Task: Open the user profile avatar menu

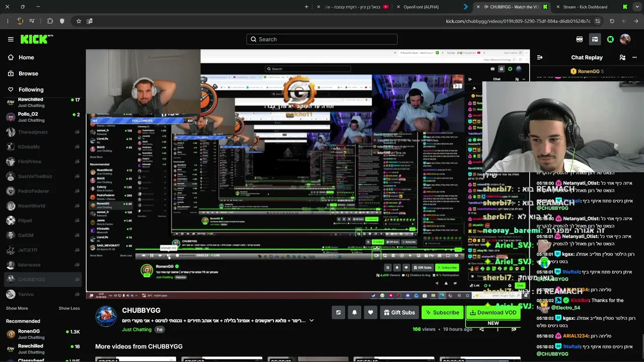Action: click(625, 39)
